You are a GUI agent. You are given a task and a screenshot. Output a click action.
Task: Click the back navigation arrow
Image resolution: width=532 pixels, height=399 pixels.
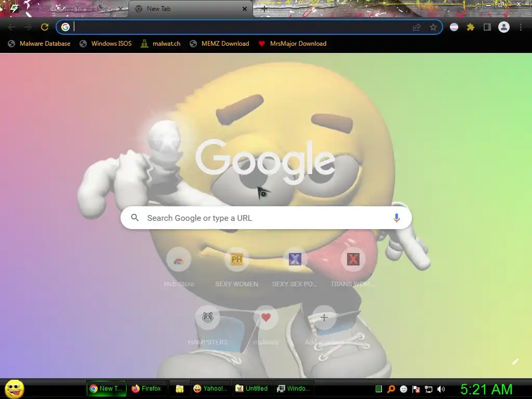[11, 27]
